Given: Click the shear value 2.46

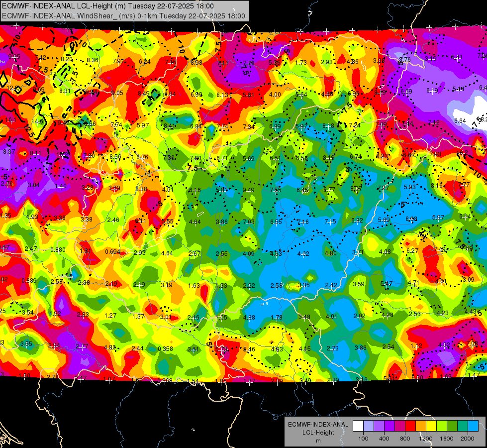Looking at the screenshot, I should coord(113,220).
